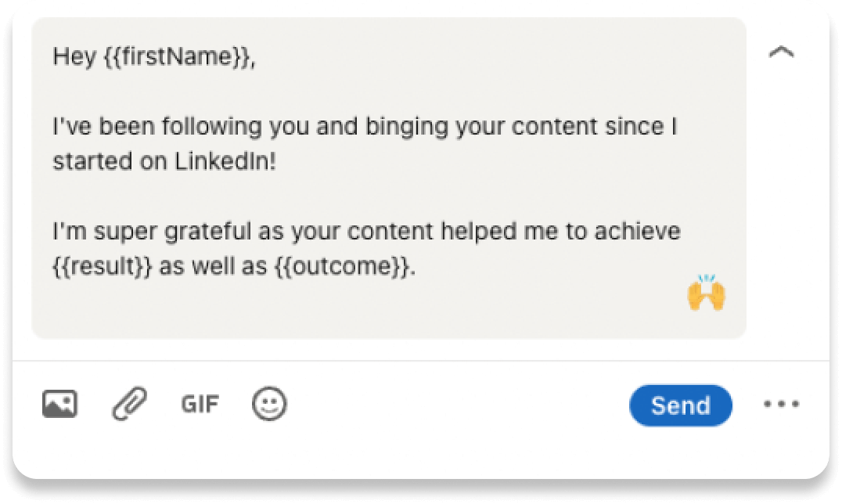Click the {{outcome}} placeholder text
The image size is (842, 504).
[x=344, y=267]
